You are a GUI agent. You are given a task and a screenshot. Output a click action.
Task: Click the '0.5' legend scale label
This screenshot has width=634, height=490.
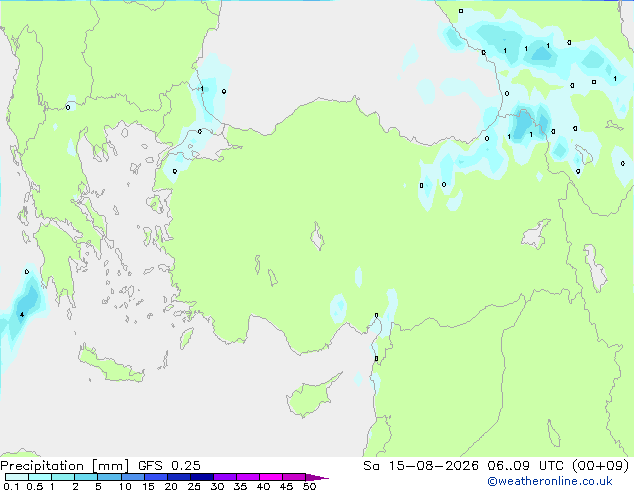35,486
